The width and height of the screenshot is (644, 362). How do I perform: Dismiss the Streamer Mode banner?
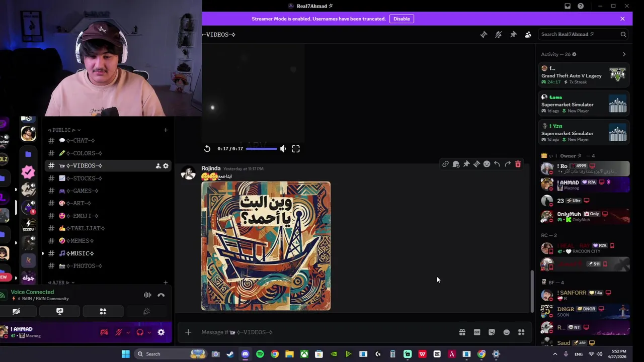[x=622, y=19]
